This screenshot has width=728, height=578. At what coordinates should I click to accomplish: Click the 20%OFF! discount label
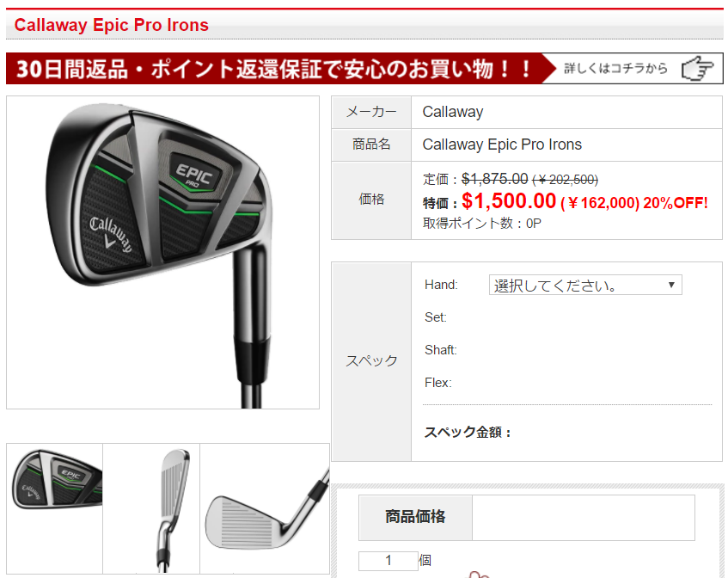(676, 203)
